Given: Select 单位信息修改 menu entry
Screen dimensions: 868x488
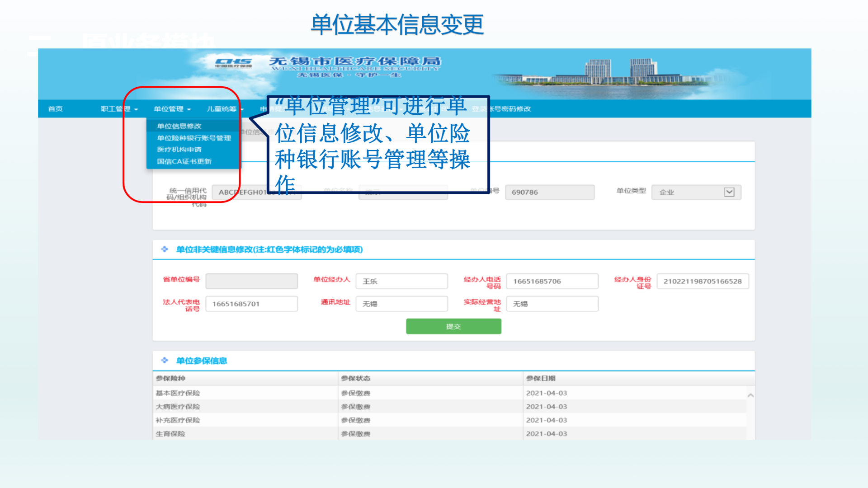Looking at the screenshot, I should click(x=179, y=126).
